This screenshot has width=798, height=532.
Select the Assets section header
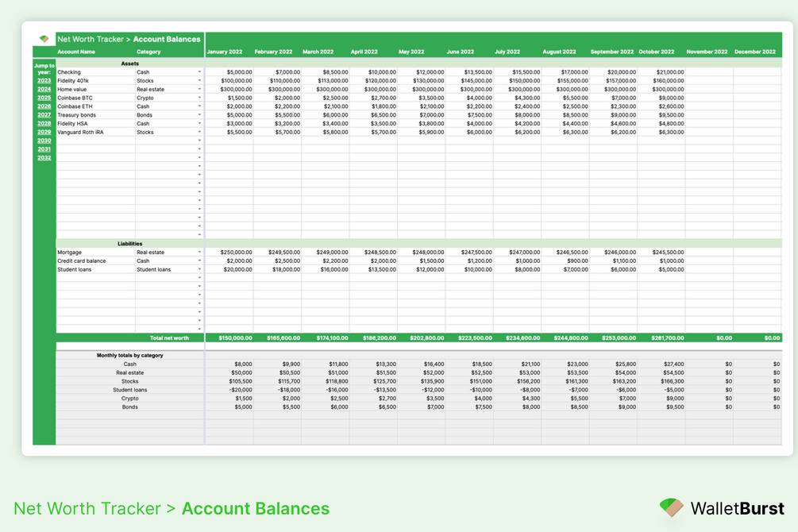(129, 64)
